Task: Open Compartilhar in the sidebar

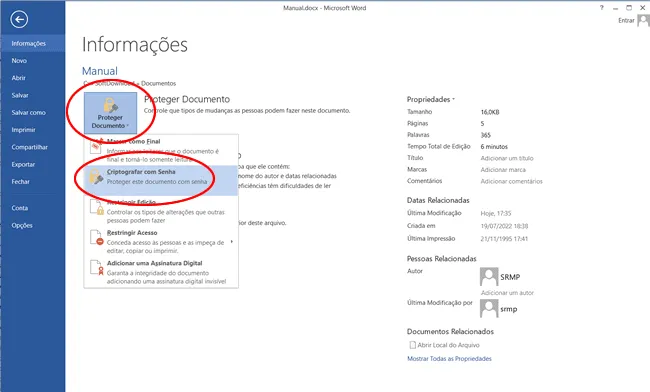Action: (x=33, y=147)
